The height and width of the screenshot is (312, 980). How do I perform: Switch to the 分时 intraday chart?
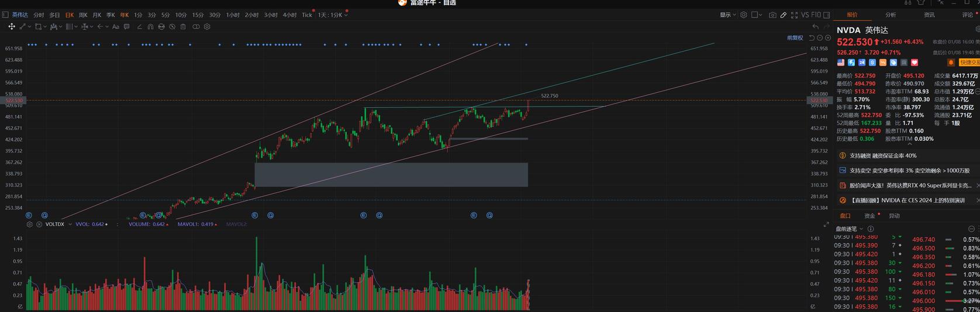pos(39,15)
